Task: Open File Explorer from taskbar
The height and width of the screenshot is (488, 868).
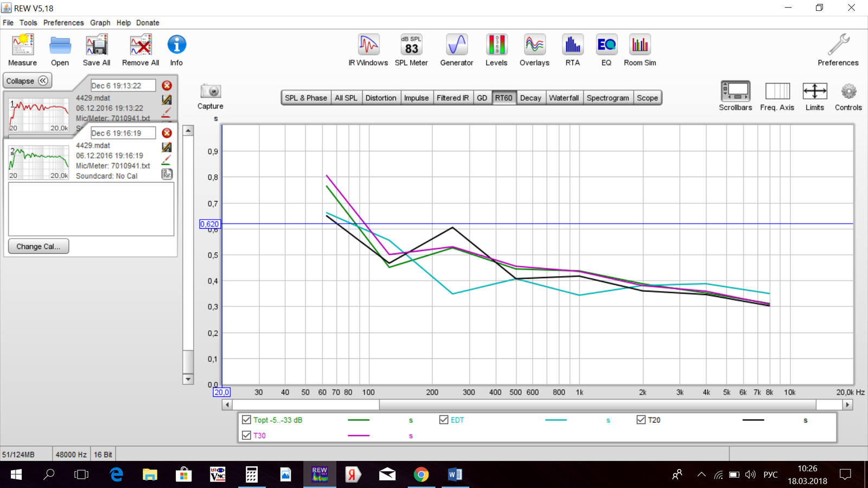Action: (150, 474)
